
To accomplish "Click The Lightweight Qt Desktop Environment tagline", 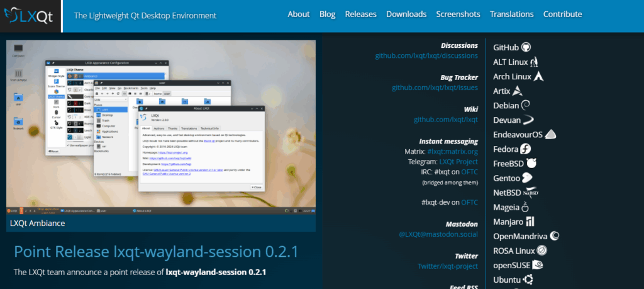I will coord(145,16).
